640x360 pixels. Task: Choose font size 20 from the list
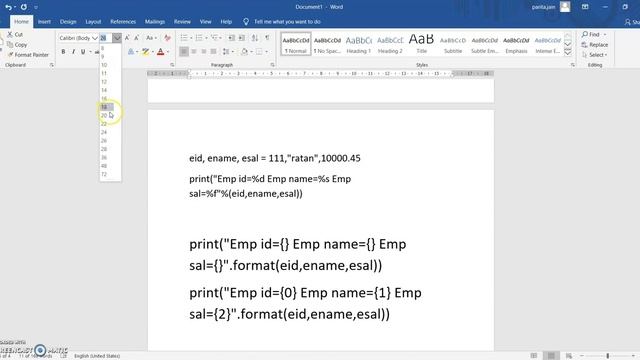pyautogui.click(x=110, y=116)
